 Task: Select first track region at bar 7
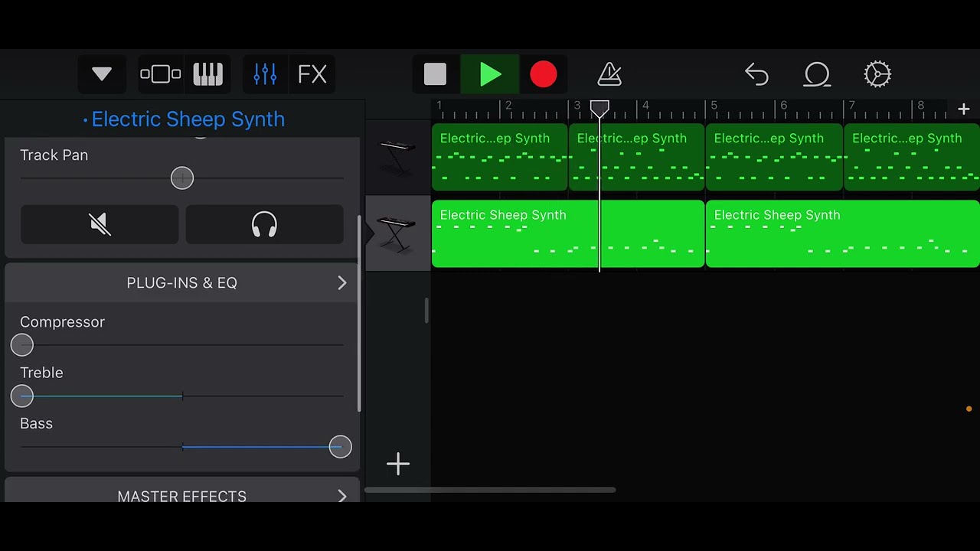click(912, 157)
